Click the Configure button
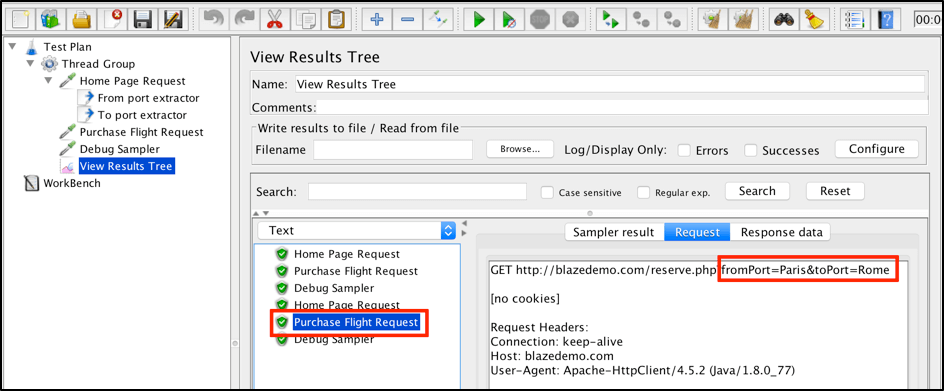 (x=877, y=149)
